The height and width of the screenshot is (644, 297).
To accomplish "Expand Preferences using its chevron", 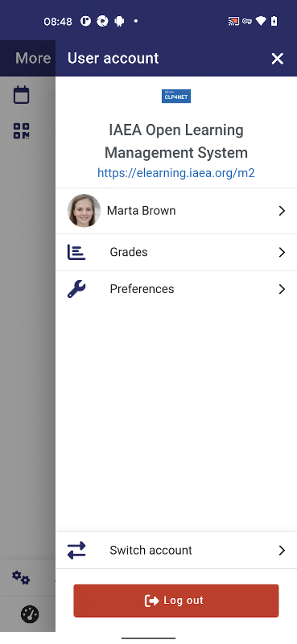I will pos(282,289).
